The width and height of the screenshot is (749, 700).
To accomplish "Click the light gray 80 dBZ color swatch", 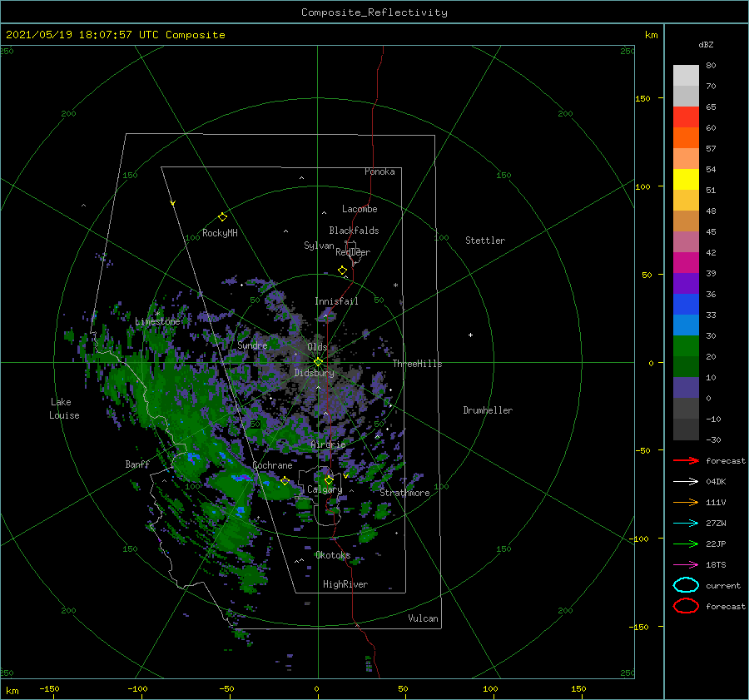I will coord(686,76).
